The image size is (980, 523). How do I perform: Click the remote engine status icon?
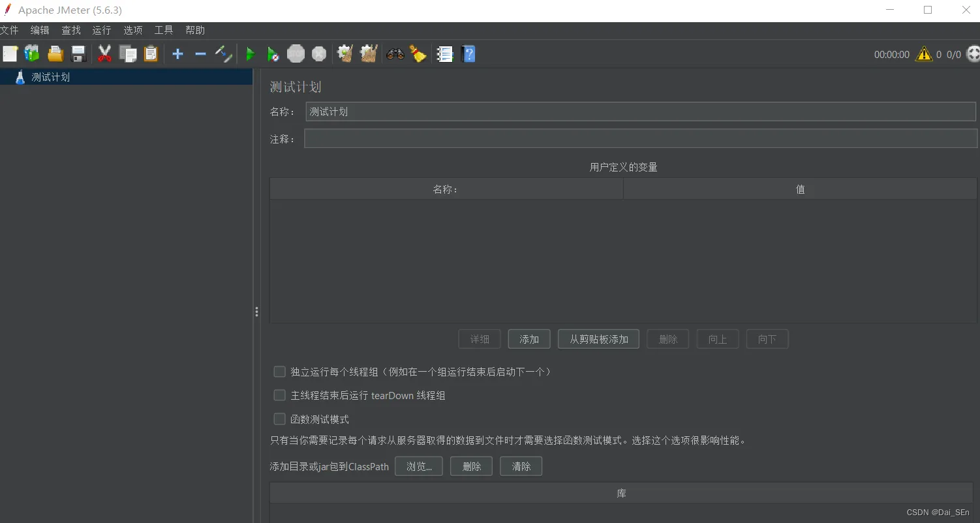pyautogui.click(x=973, y=54)
